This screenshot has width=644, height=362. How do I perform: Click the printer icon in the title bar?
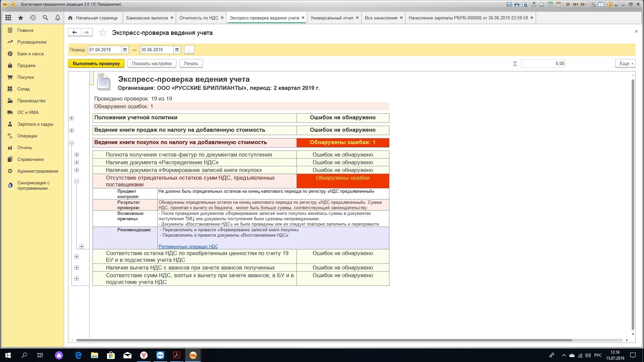click(x=517, y=4)
